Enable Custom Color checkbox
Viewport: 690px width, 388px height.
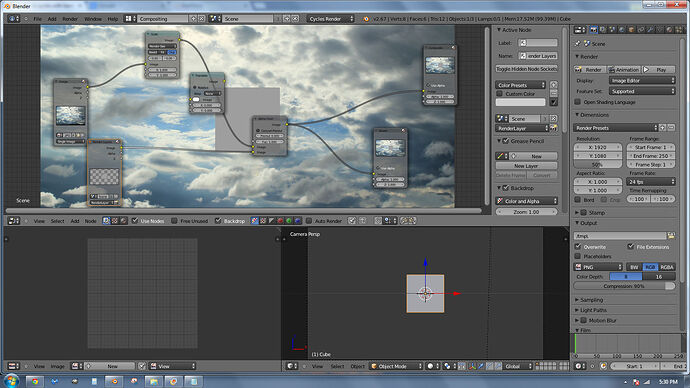(499, 94)
